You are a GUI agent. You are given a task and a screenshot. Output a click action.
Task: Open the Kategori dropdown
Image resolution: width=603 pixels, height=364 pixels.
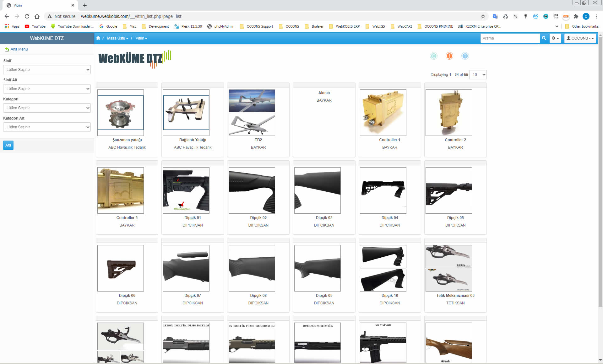tap(47, 108)
